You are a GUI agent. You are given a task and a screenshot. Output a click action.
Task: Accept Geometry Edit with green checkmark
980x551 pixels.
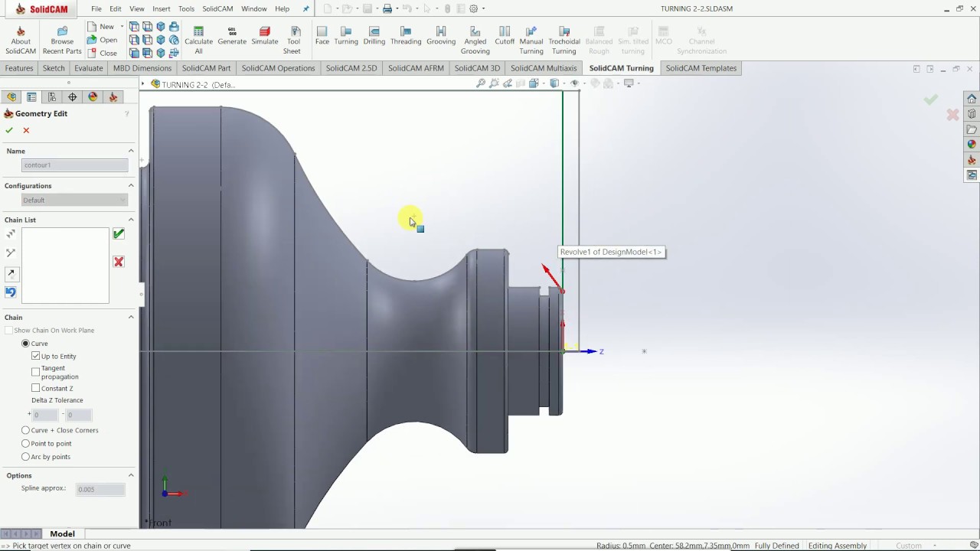pos(9,130)
